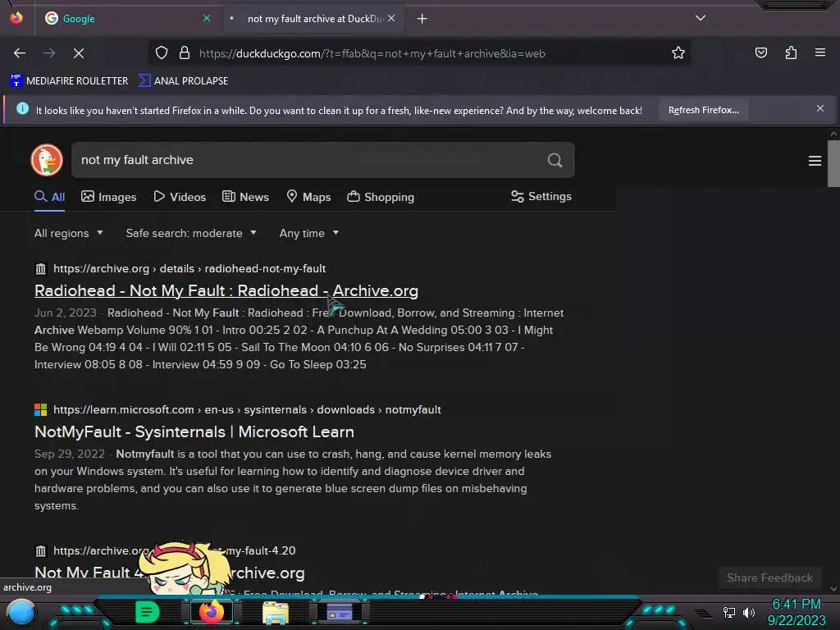Expand Safe search: moderate dropdown
The height and width of the screenshot is (630, 840).
pyautogui.click(x=191, y=233)
